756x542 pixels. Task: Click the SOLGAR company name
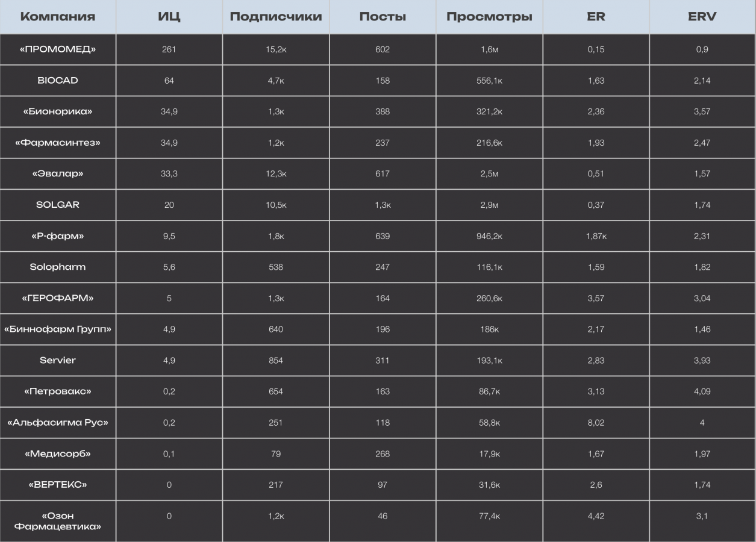coord(58,205)
